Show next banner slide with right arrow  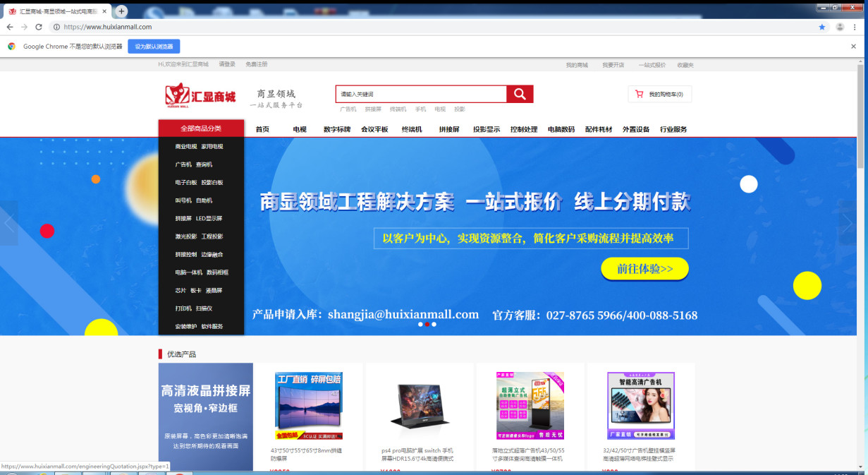click(848, 223)
